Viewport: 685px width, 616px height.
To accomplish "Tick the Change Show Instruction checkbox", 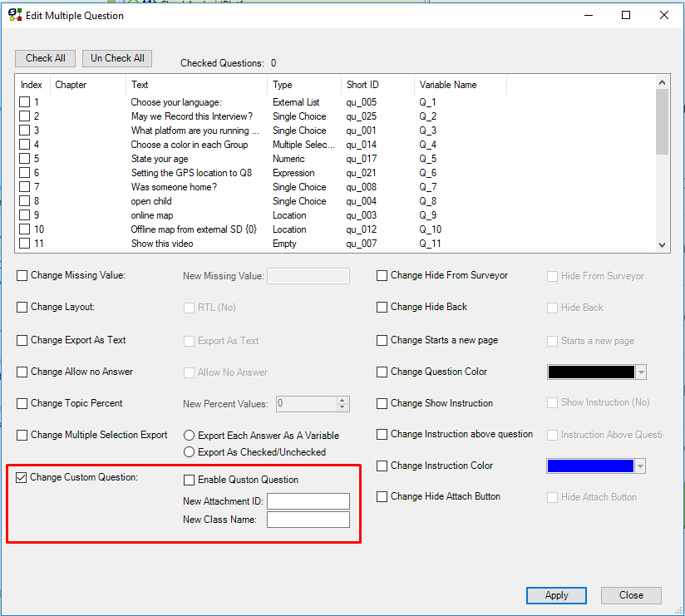I will click(x=382, y=403).
